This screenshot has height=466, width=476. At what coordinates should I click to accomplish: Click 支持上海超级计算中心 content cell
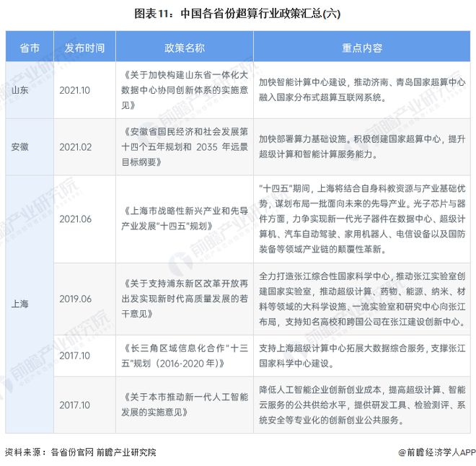pyautogui.click(x=362, y=356)
